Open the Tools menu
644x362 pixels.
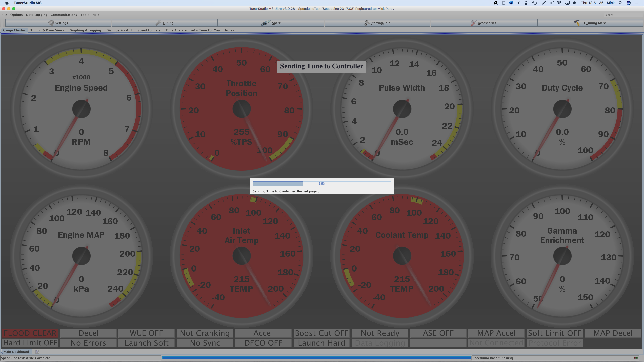point(85,15)
